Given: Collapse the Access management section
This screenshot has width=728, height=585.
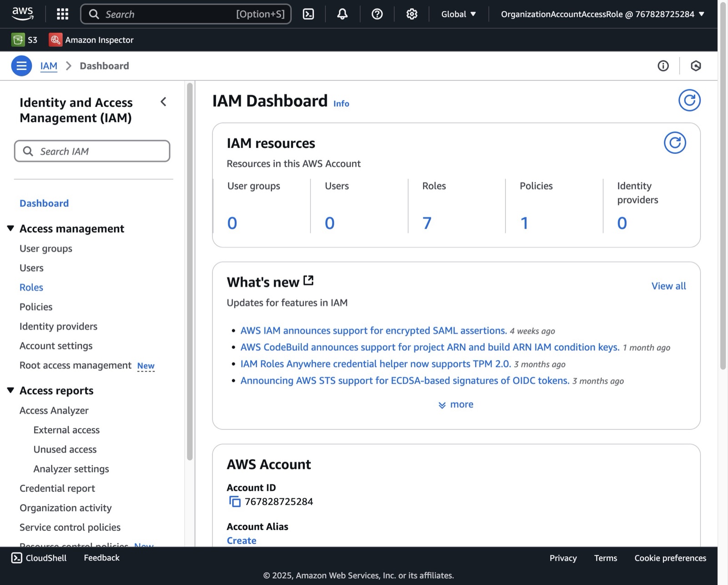Looking at the screenshot, I should [x=10, y=228].
